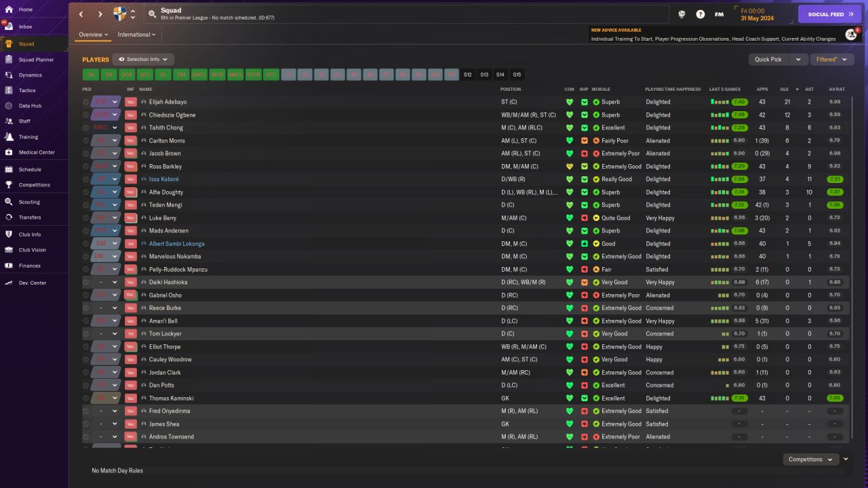Open the Inbox sidebar icon

pos(8,26)
